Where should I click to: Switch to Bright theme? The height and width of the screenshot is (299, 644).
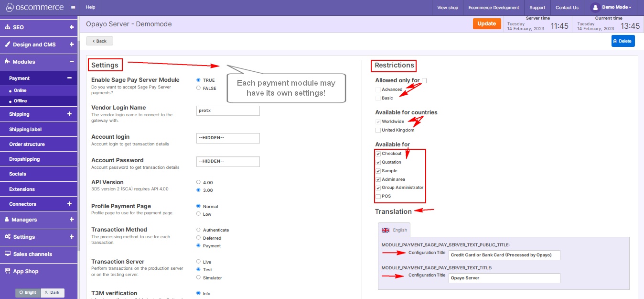28,292
